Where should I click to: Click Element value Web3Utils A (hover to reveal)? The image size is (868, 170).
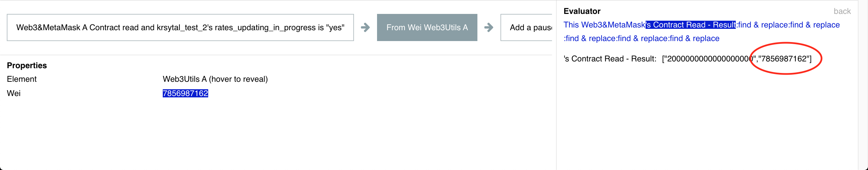[215, 79]
